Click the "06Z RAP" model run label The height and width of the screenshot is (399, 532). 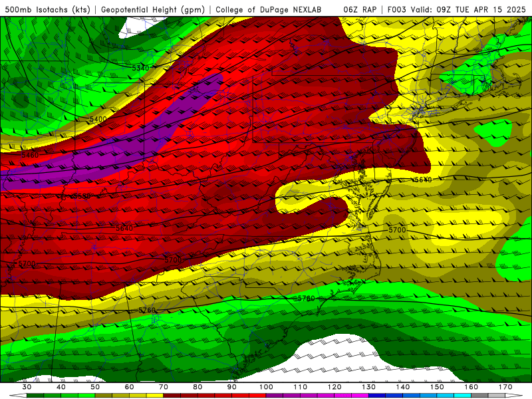point(360,9)
